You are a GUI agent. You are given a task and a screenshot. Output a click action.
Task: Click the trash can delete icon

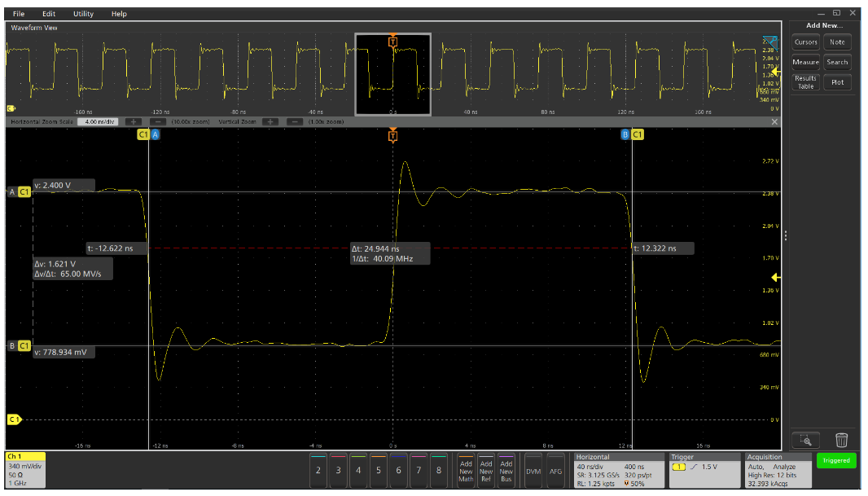[x=842, y=440]
